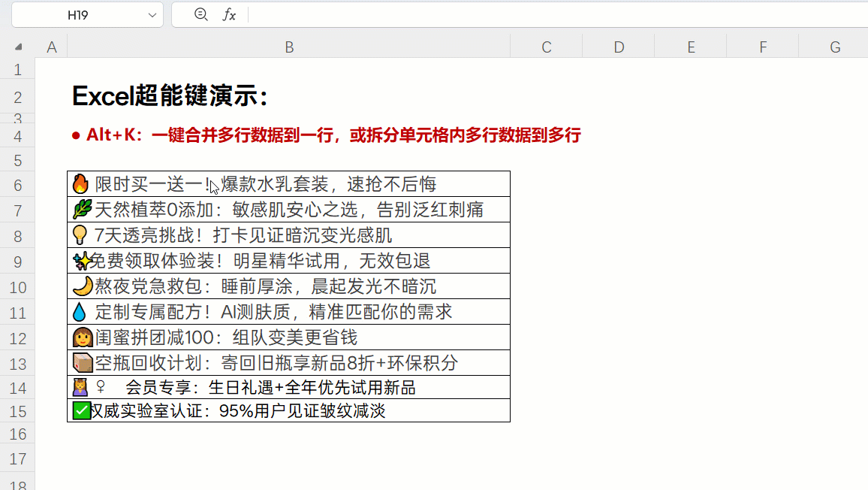Select row 17 header

click(x=18, y=458)
